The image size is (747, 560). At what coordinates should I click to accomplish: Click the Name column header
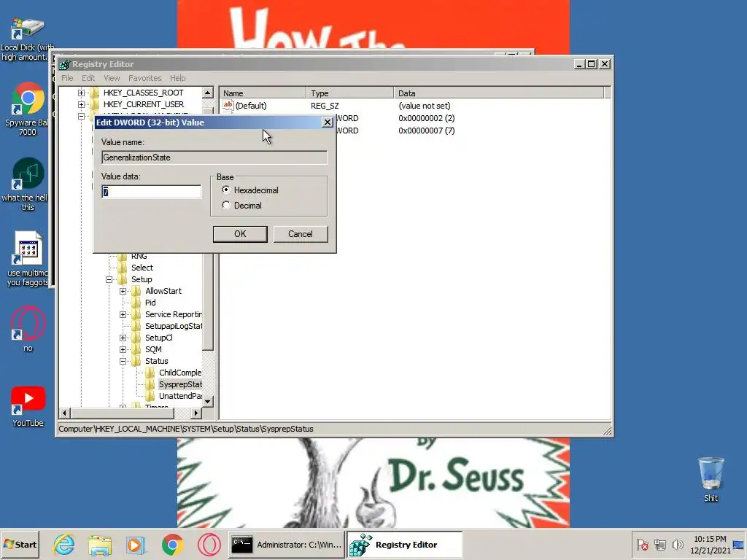[x=263, y=93]
